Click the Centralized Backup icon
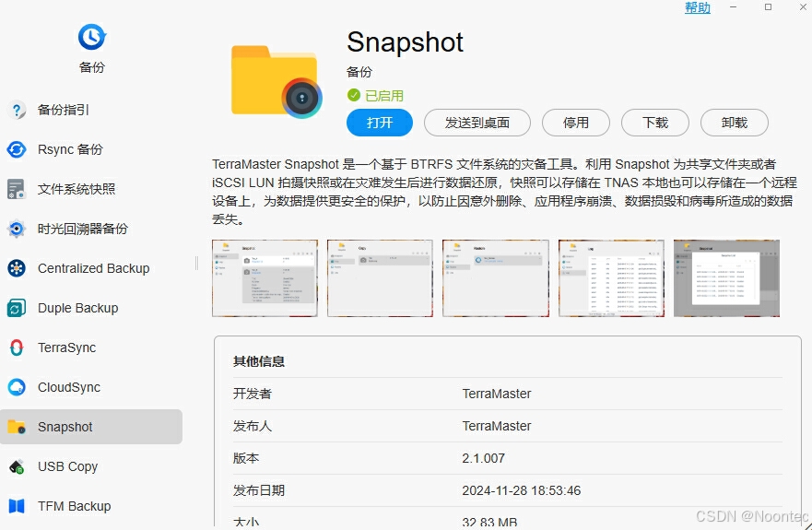This screenshot has height=530, width=812. pyautogui.click(x=17, y=268)
